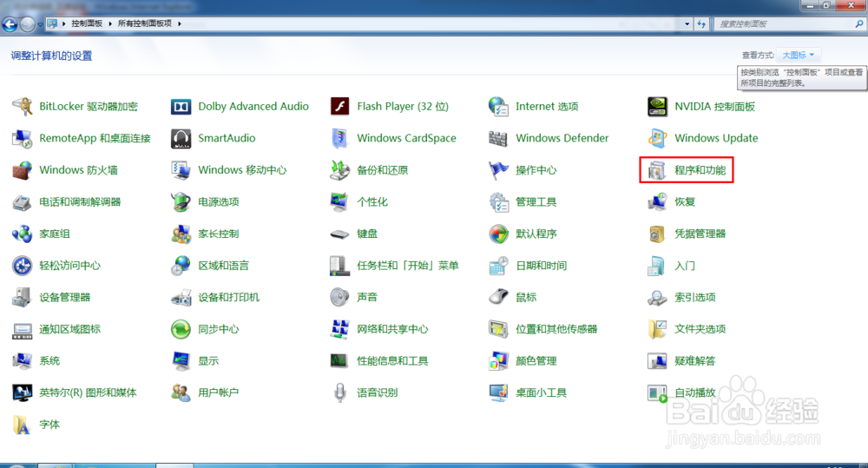The image size is (868, 468).
Task: Open the 任务栏和「开始」菜单 link
Action: click(408, 266)
